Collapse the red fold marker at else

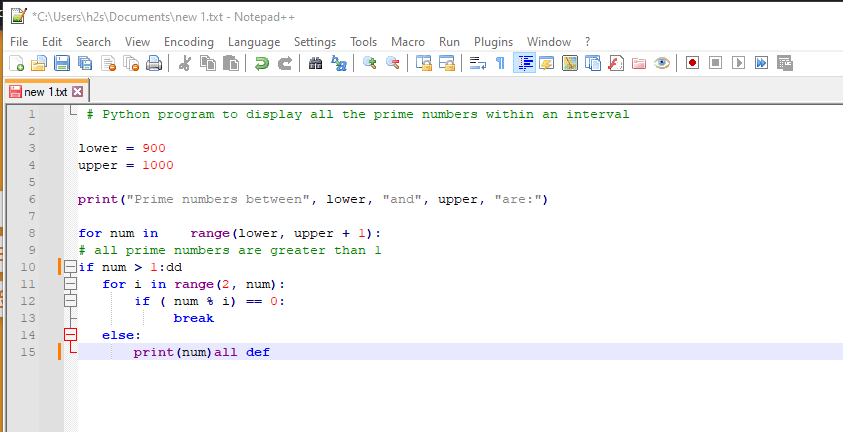click(70, 335)
